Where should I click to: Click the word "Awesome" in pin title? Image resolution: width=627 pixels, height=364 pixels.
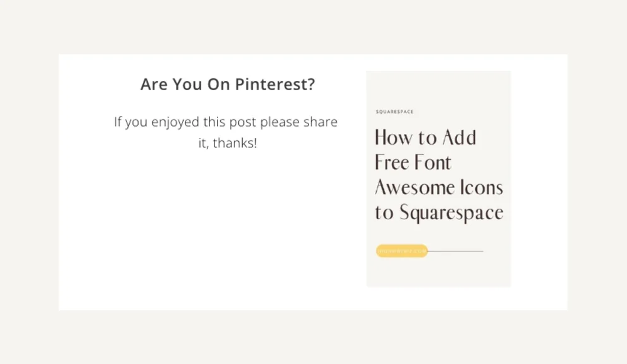pyautogui.click(x=414, y=187)
